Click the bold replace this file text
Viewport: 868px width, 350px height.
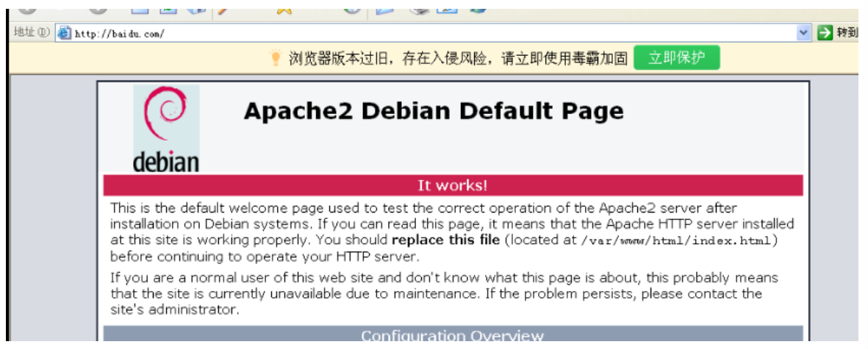(x=446, y=240)
